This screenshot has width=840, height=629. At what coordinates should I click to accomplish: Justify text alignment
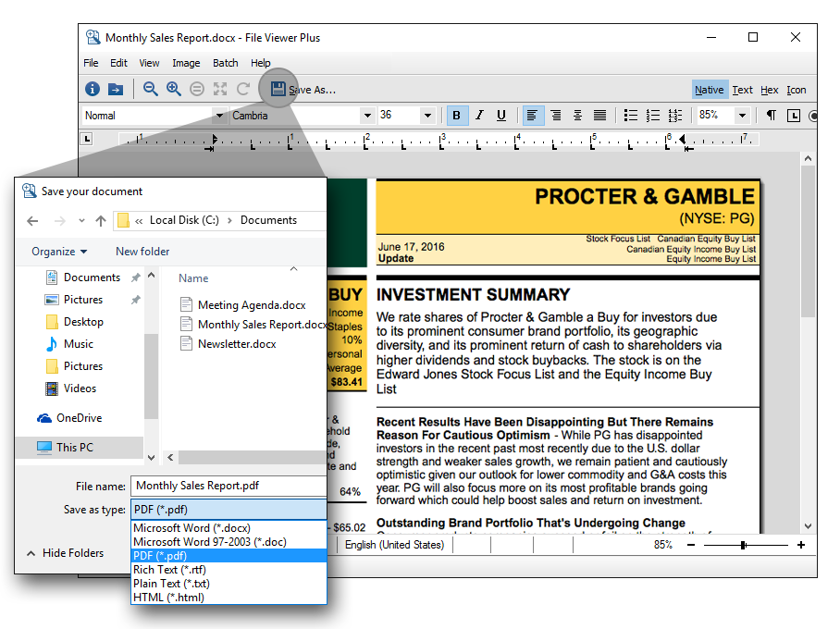click(x=600, y=116)
